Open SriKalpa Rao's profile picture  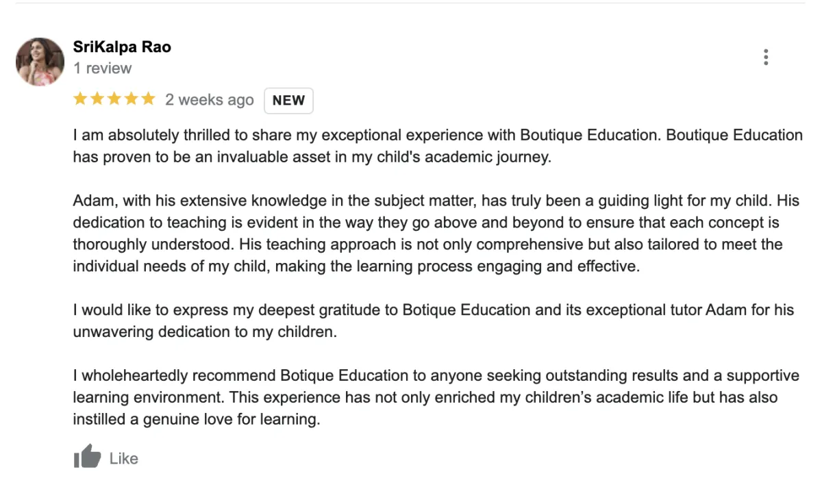40,62
